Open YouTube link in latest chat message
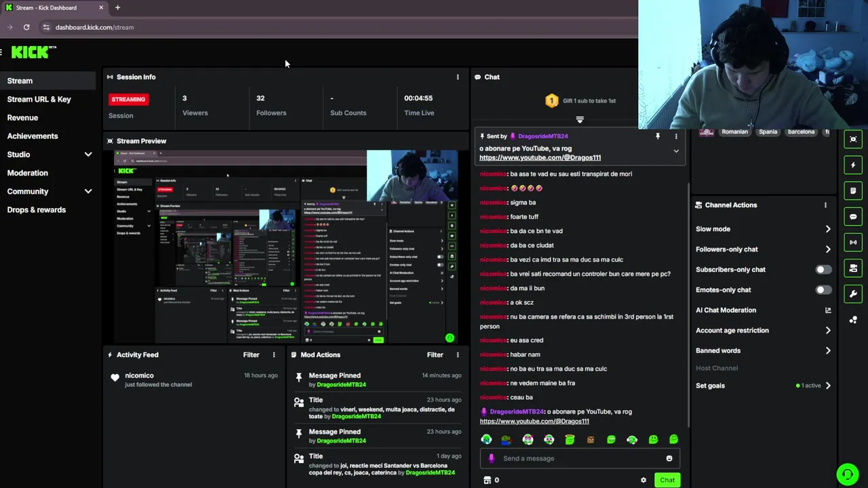This screenshot has height=488, width=868. 534,421
